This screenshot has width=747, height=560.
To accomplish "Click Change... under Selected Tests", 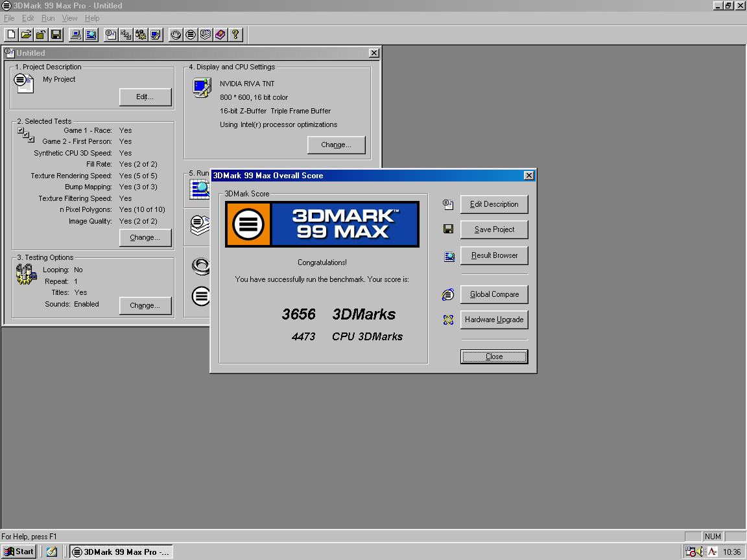I will [145, 238].
